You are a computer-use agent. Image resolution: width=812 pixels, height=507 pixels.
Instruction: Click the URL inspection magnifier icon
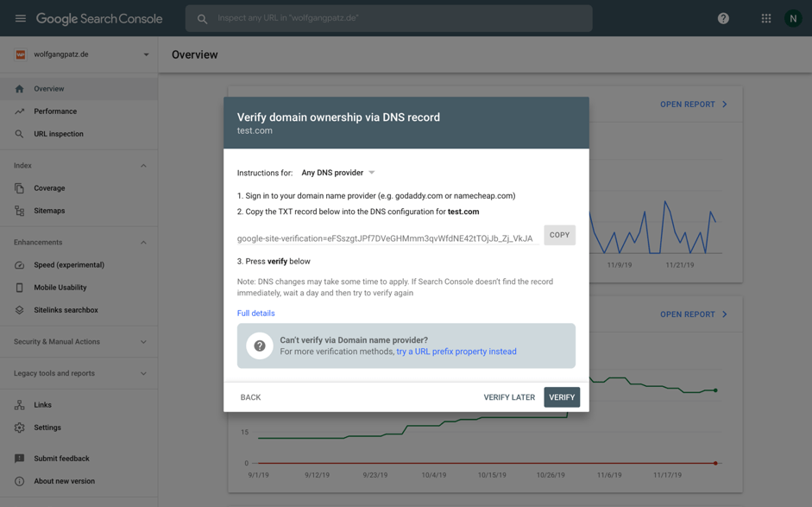[19, 134]
